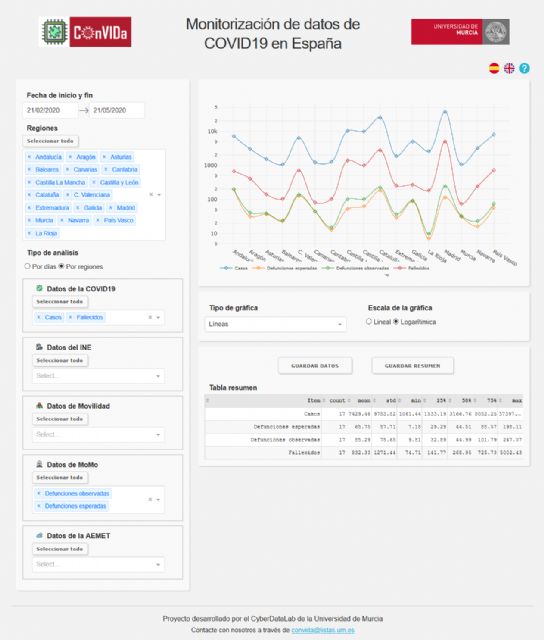Click the start date field 21/02/2020

pyautogui.click(x=50, y=110)
